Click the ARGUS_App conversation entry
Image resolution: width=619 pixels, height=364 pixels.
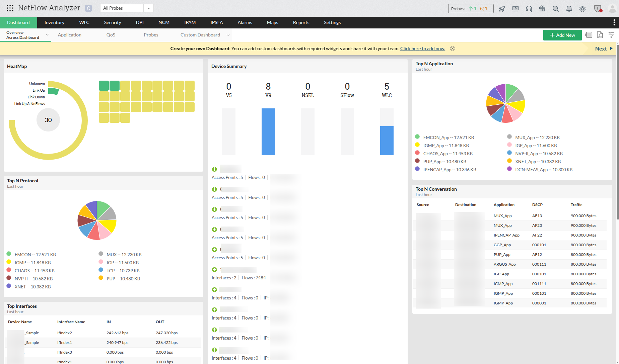(505, 264)
